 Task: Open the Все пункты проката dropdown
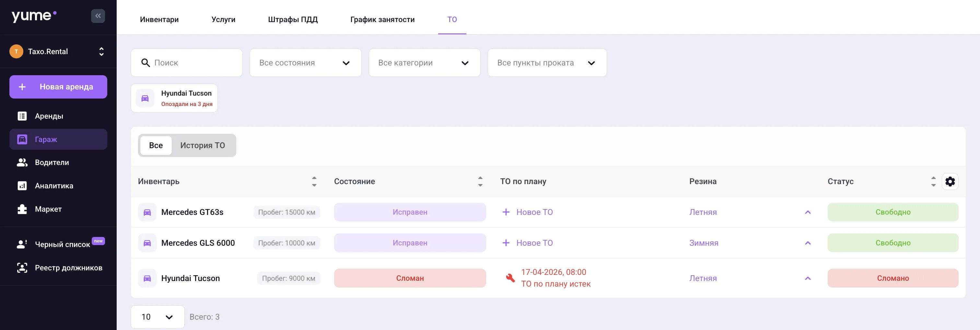(x=547, y=63)
